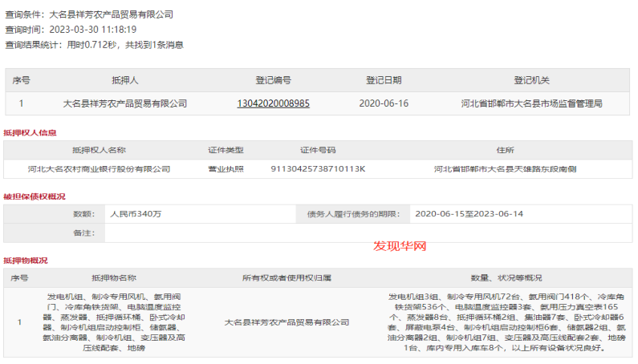The width and height of the screenshot is (638, 364).
Task: Click the 数额 label
Action: [x=83, y=214]
